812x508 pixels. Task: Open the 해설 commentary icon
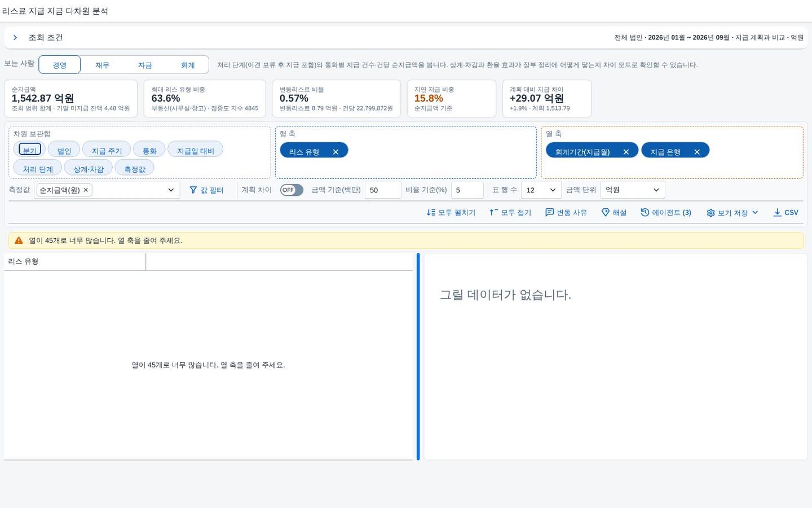pos(606,213)
